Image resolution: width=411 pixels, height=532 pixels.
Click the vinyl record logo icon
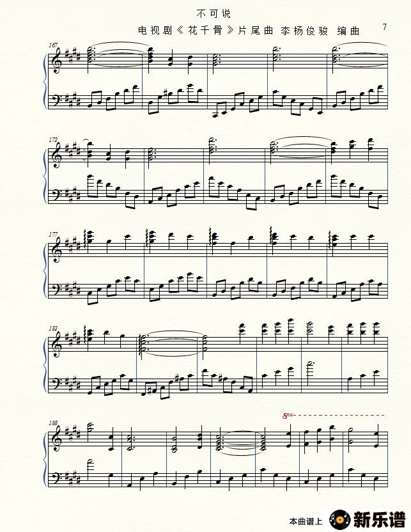[x=340, y=519]
